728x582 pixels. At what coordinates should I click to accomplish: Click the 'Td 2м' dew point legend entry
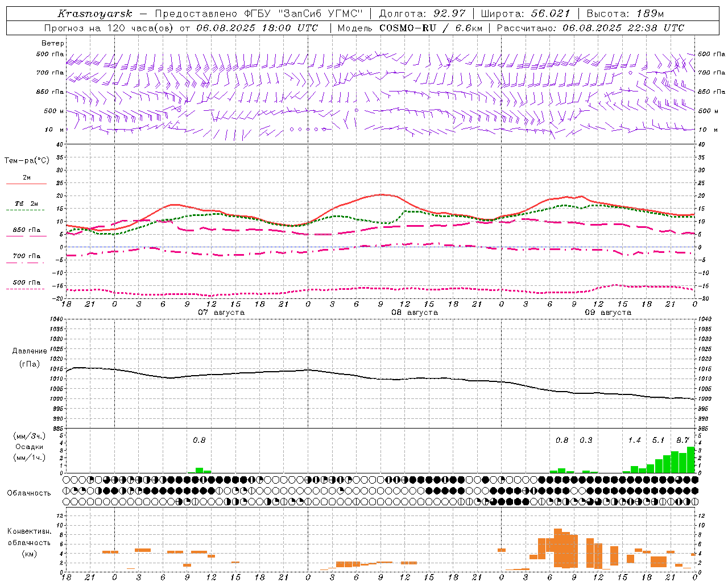26,203
